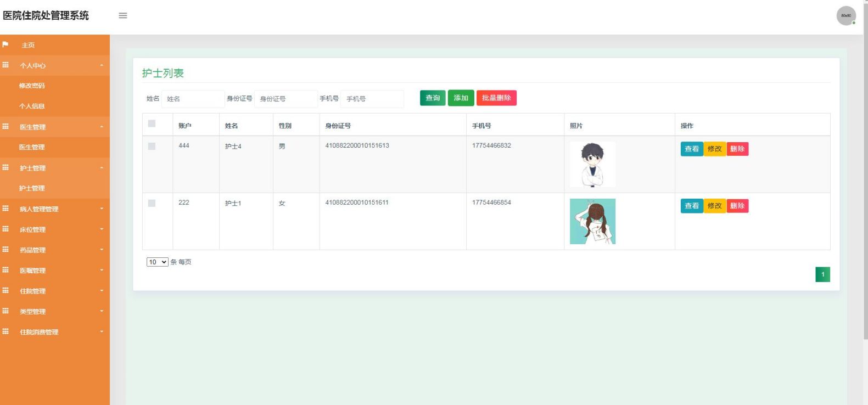Click 查看 for 护士4 row
Screen dimensions: 868x405
[692, 149]
